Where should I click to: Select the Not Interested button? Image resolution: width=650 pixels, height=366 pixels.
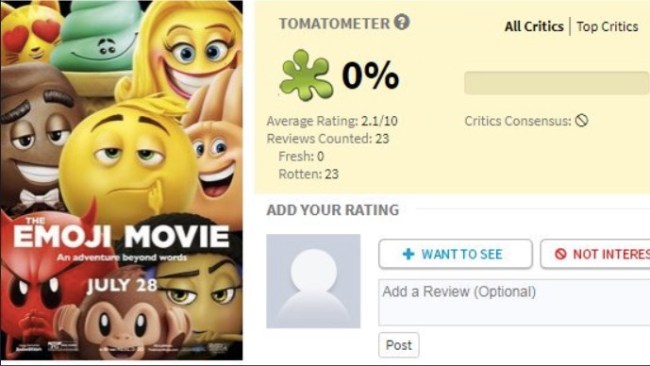[595, 254]
